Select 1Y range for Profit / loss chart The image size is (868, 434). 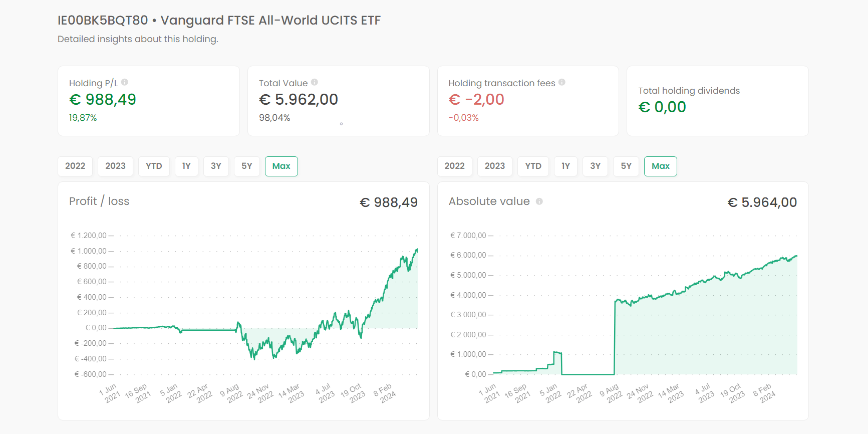pyautogui.click(x=186, y=166)
